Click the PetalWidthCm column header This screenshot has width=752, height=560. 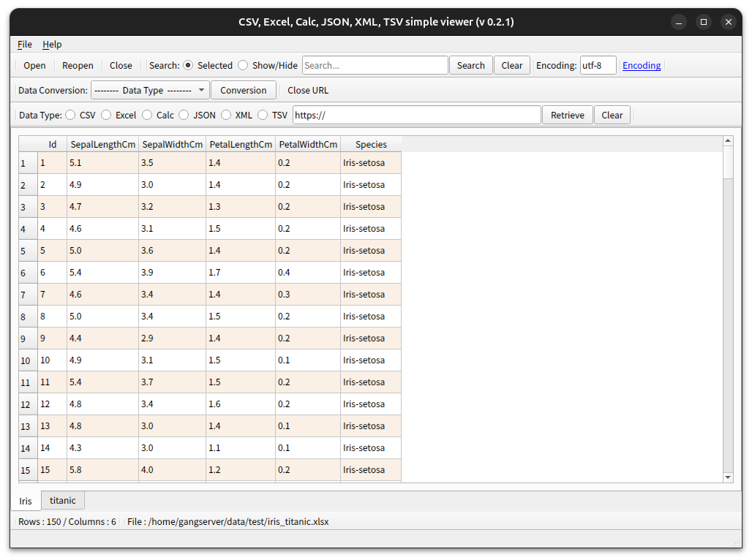[308, 144]
